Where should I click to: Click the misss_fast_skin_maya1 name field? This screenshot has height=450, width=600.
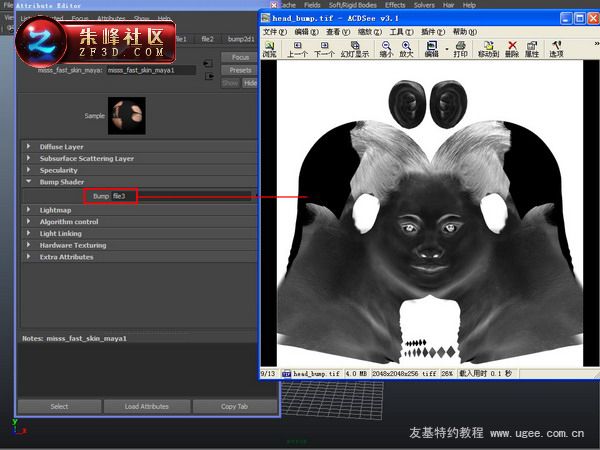click(151, 70)
